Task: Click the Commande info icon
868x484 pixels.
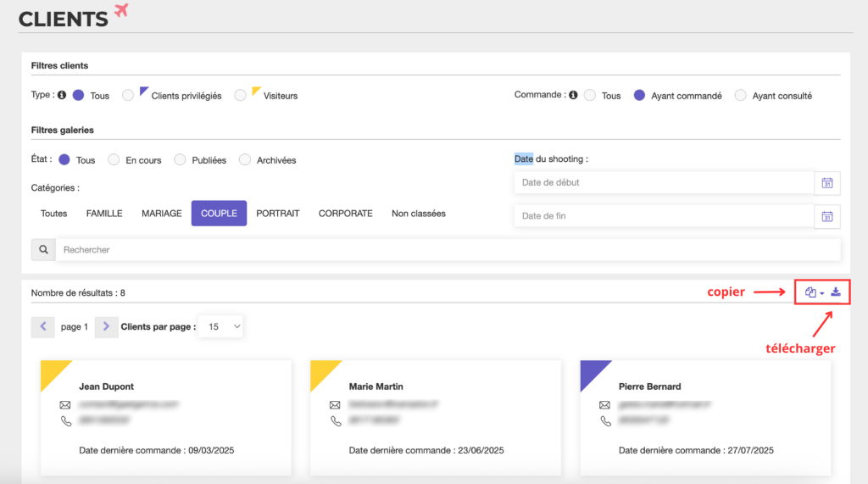Action: click(574, 95)
